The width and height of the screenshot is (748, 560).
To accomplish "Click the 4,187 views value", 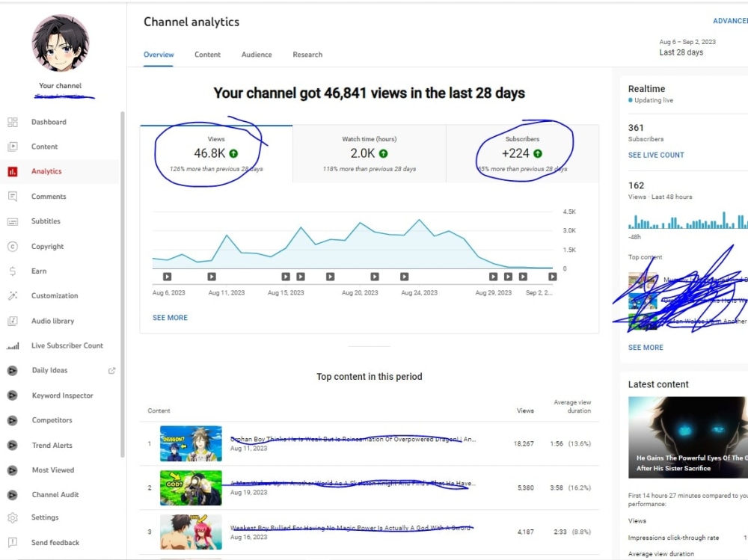I will 526,532.
